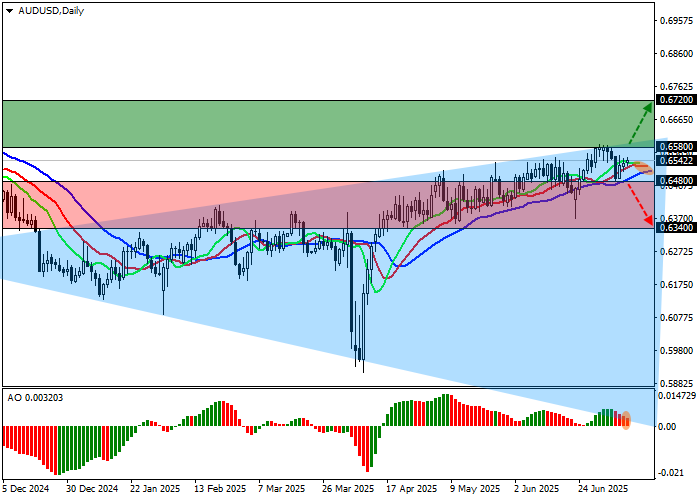Select the 7 Mar 2025 date label
This screenshot has width=700, height=500.
click(282, 489)
